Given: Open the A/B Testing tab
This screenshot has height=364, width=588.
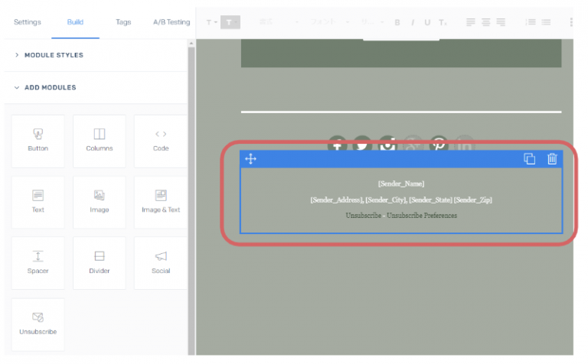Looking at the screenshot, I should pyautogui.click(x=172, y=22).
